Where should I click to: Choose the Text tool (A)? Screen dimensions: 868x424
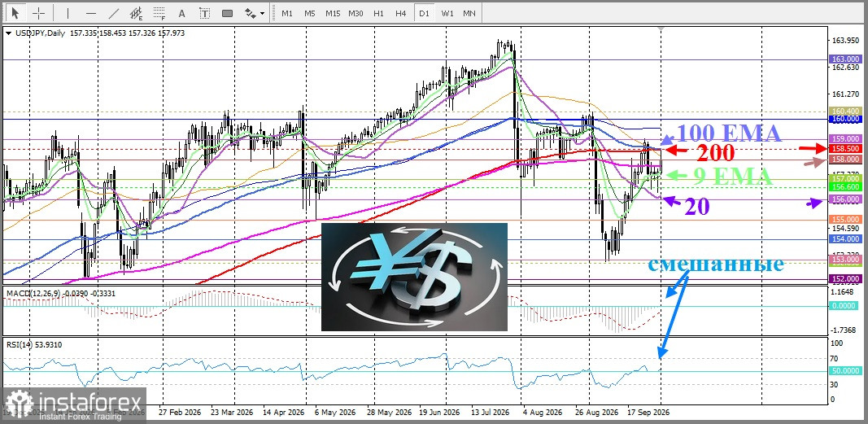(x=182, y=13)
